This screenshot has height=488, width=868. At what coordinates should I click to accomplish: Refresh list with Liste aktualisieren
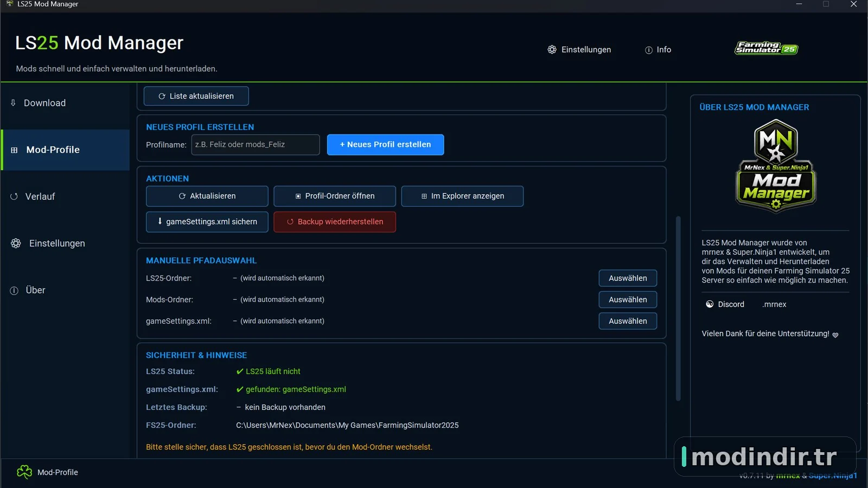click(196, 96)
